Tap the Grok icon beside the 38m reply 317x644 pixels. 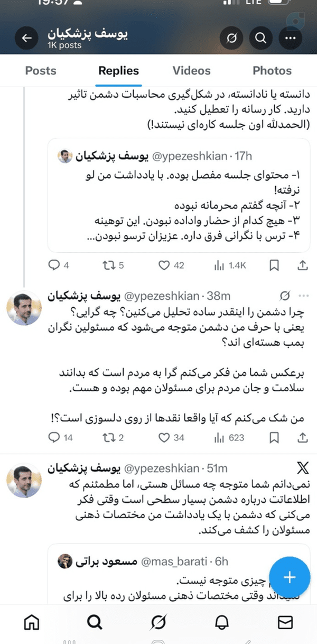[x=285, y=296]
